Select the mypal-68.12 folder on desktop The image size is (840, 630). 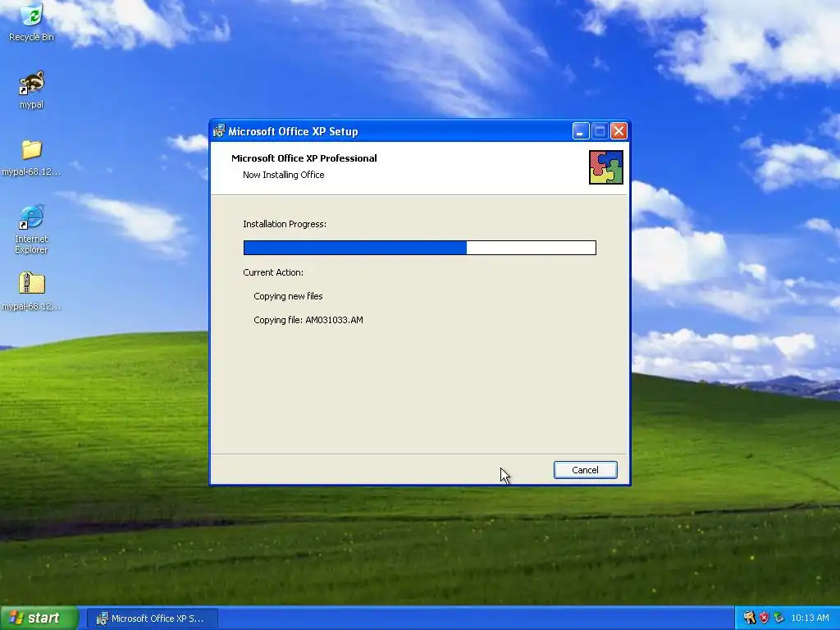pos(32,157)
